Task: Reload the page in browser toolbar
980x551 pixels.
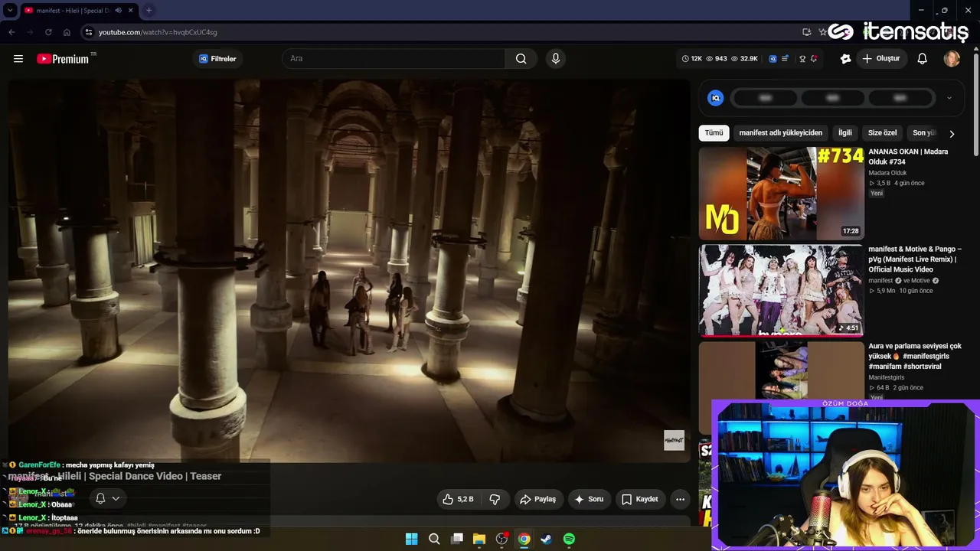Action: point(48,32)
